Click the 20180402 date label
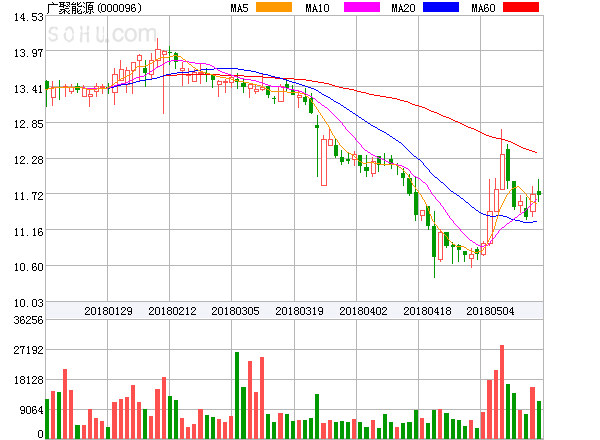 (363, 311)
